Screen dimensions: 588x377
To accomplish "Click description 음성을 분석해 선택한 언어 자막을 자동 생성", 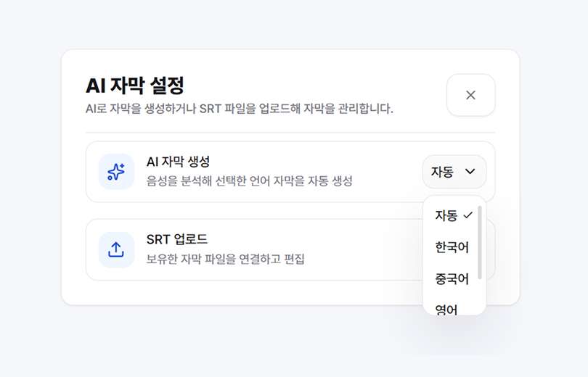I will point(250,181).
